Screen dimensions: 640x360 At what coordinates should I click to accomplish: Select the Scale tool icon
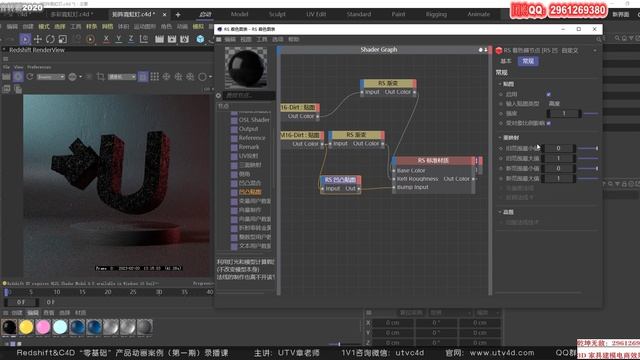(x=62, y=39)
